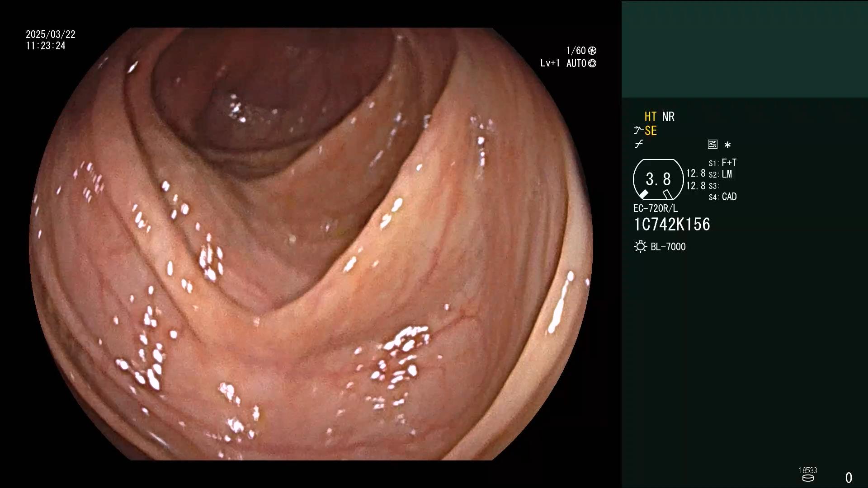Click the serial number 1C742K156
This screenshot has height=488, width=868.
672,225
